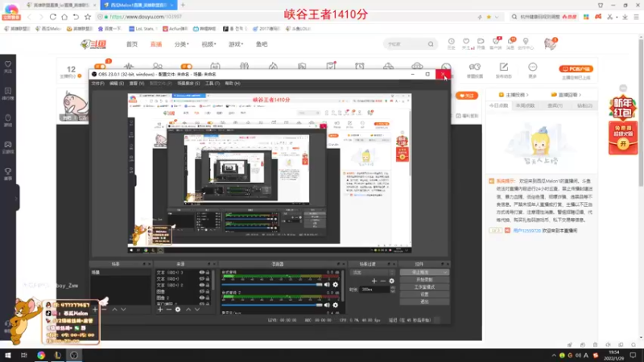Toggle visibility of 图像 2 source
The width and height of the screenshot is (644, 362).
(x=202, y=298)
